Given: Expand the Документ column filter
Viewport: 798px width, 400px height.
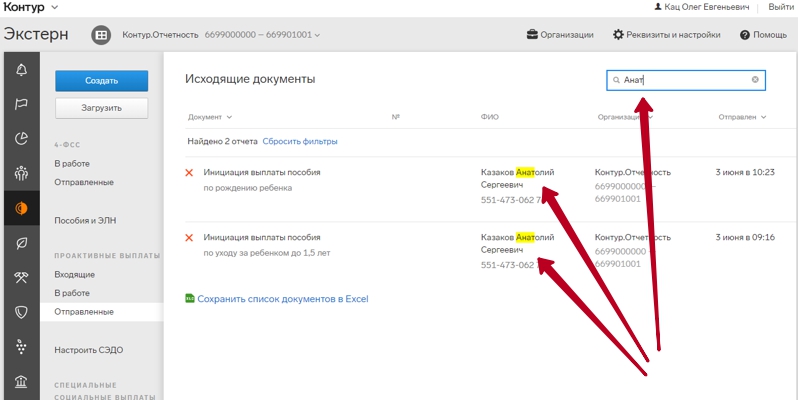Looking at the screenshot, I should coord(210,117).
